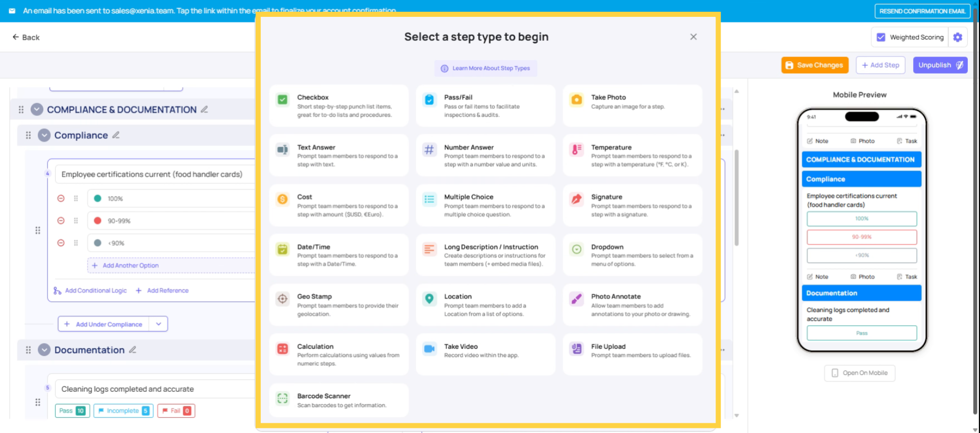Select the Multiple Choice step type
Image resolution: width=980 pixels, height=433 pixels.
pyautogui.click(x=485, y=205)
